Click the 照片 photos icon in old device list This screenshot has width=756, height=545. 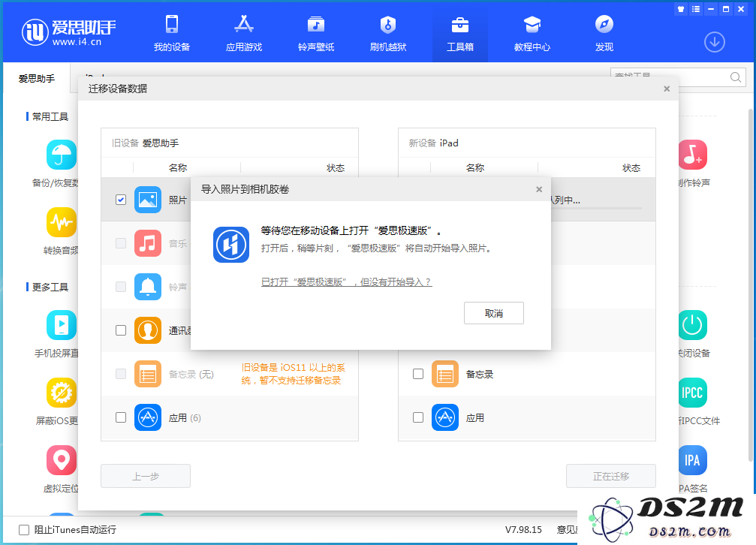[148, 200]
